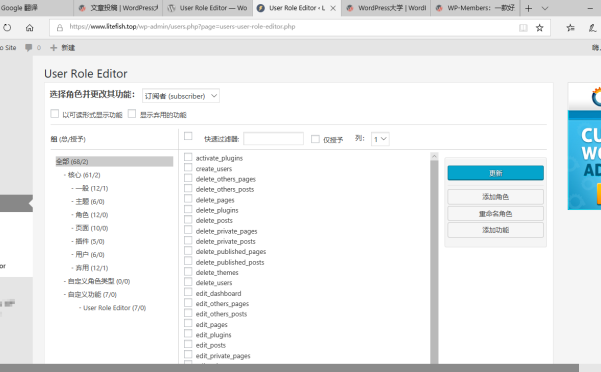
Task: Click the comments bubble icon in admin bar
Action: (x=28, y=48)
